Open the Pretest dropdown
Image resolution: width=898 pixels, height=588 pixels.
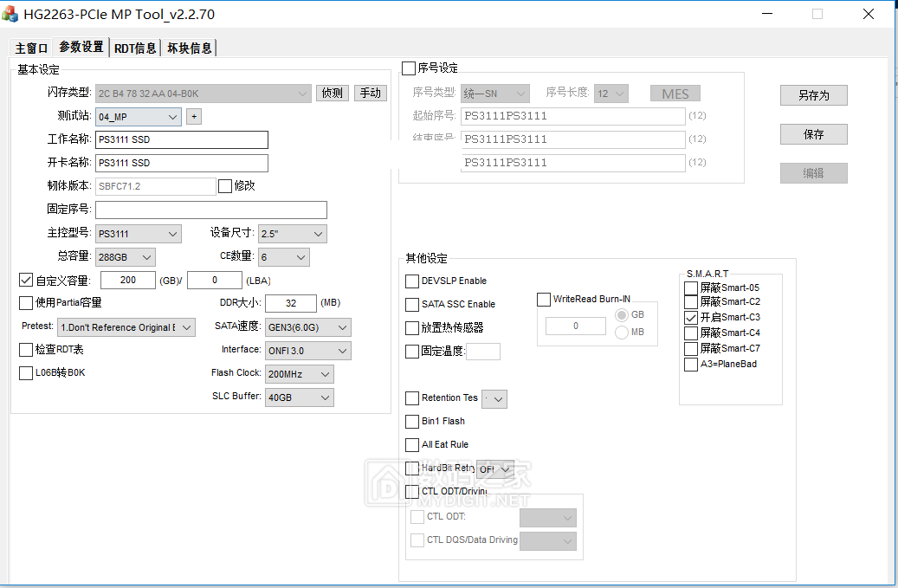(x=126, y=327)
